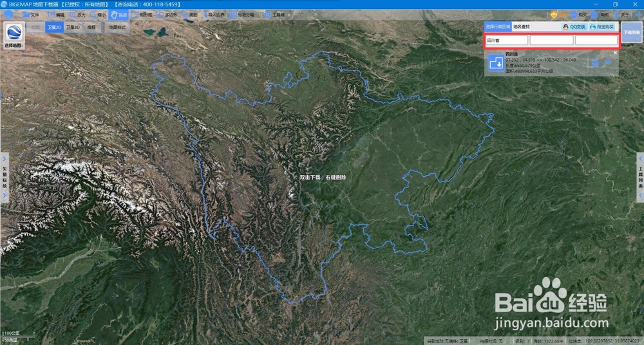Switch to 地名查找 place search tab

521,26
